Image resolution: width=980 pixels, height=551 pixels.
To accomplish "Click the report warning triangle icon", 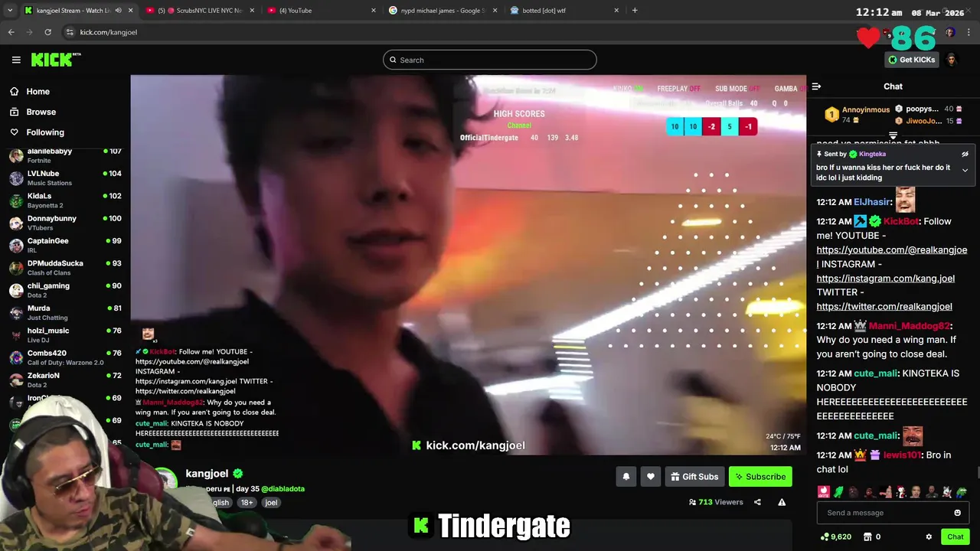I will click(x=782, y=502).
